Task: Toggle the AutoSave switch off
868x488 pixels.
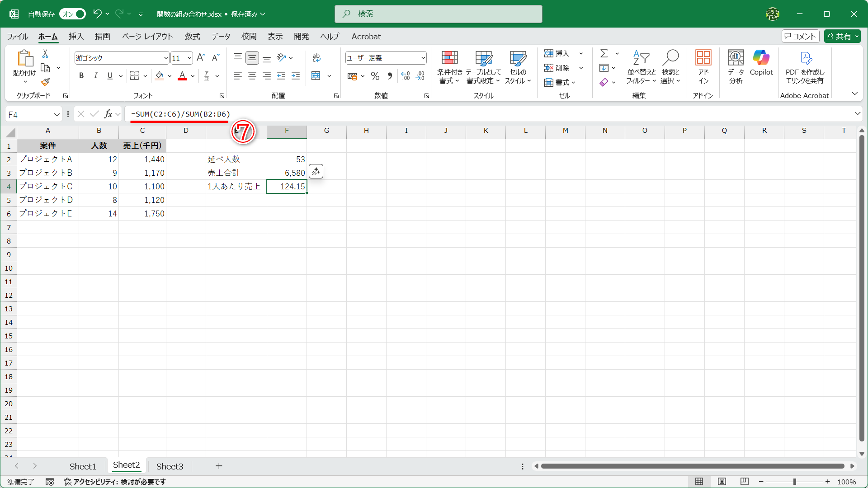Action: click(x=72, y=14)
